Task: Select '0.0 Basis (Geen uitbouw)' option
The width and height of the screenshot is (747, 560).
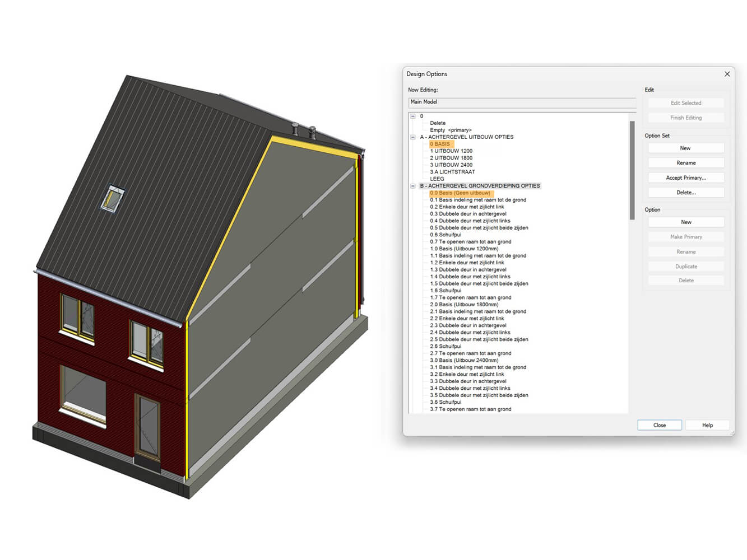Action: click(x=460, y=193)
